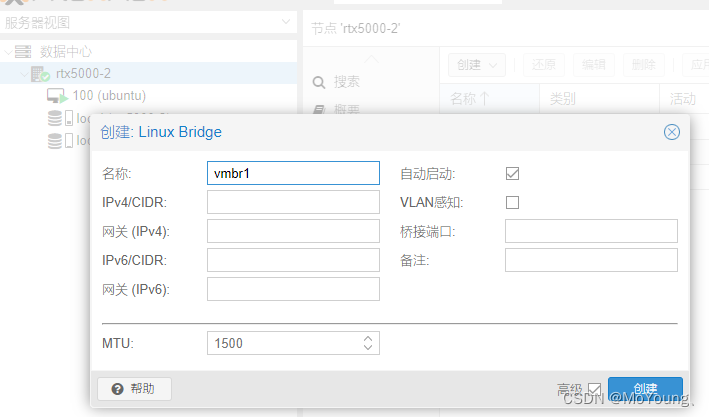Screen dimensions: 709x417
Task: Collapse the rtx5000-2 tree node
Action: tap(23, 74)
